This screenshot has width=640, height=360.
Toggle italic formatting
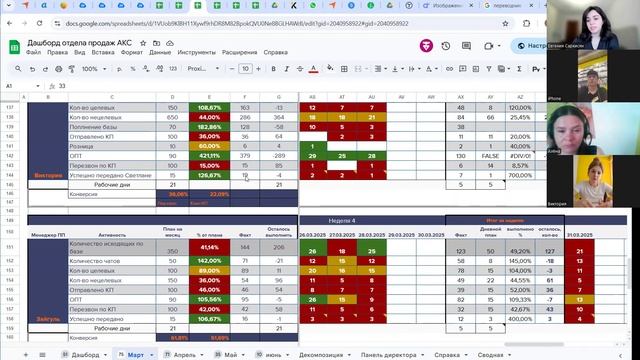click(287, 69)
